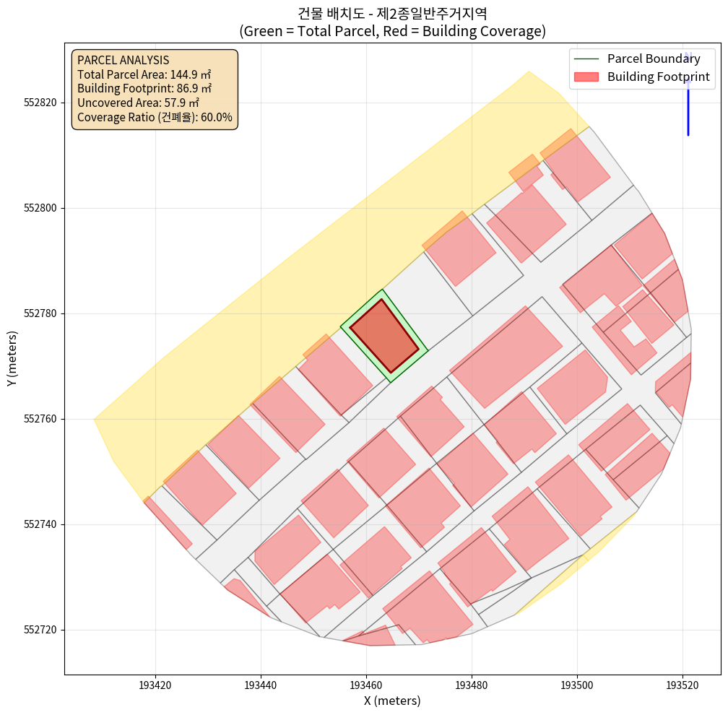Click the 552780 tick on Y axis

tap(38, 313)
